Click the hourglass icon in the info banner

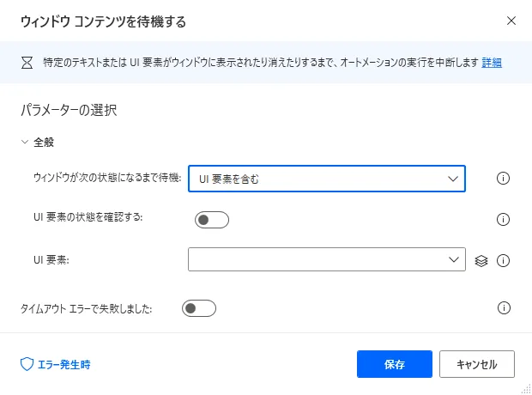[x=25, y=63]
